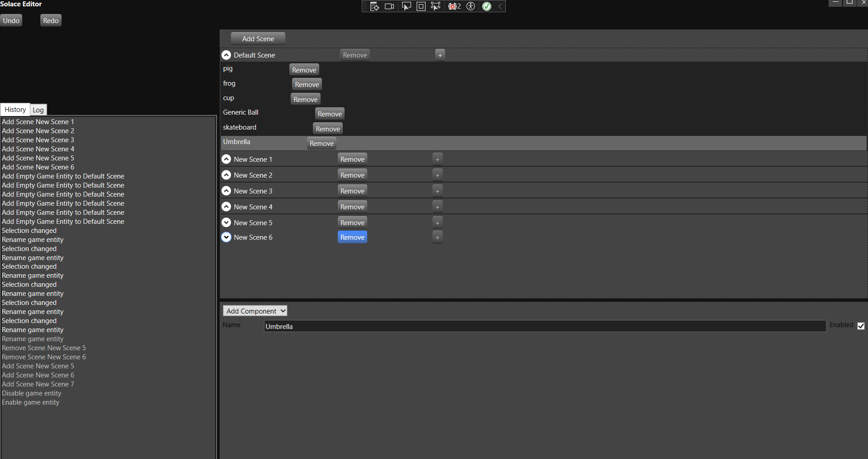
Task: Select the History tab
Action: [x=15, y=110]
